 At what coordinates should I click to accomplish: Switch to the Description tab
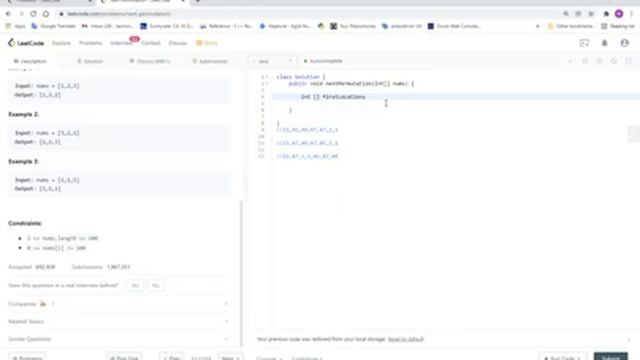[x=30, y=61]
